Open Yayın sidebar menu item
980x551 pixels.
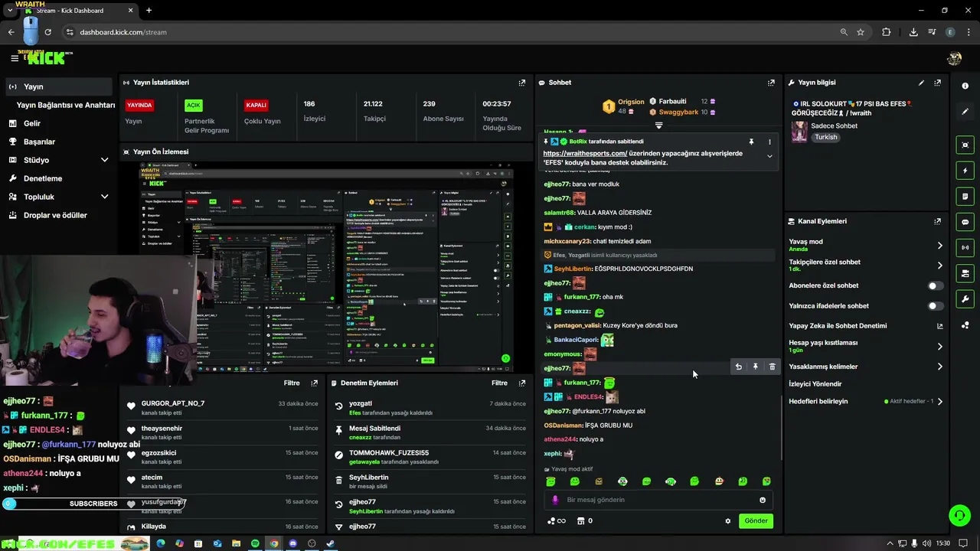59,86
